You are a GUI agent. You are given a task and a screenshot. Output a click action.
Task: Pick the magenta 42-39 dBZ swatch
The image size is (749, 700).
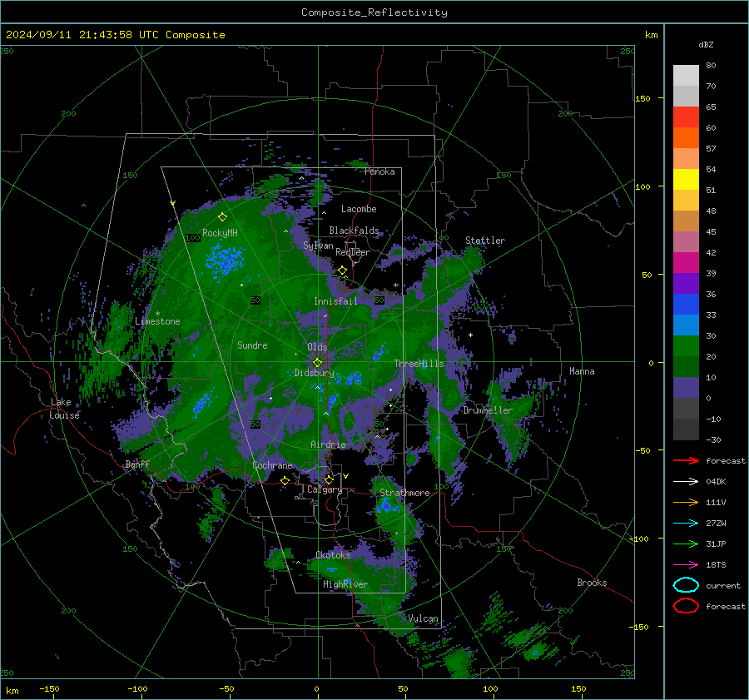click(686, 263)
